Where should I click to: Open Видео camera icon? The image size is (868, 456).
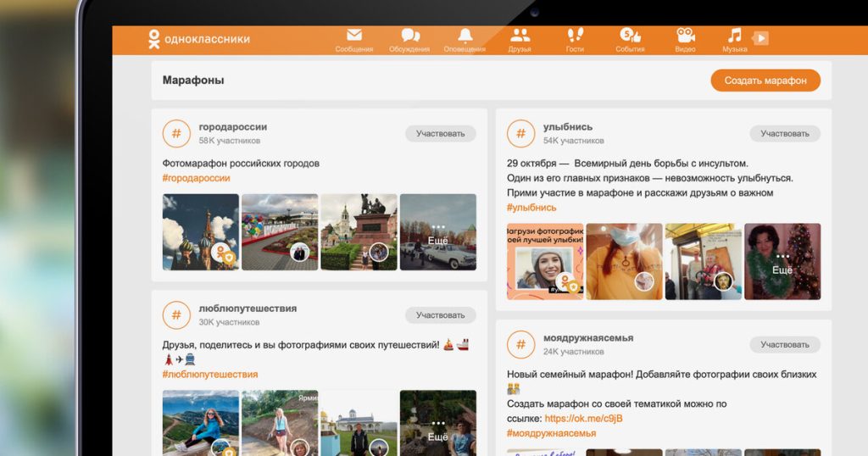(685, 36)
